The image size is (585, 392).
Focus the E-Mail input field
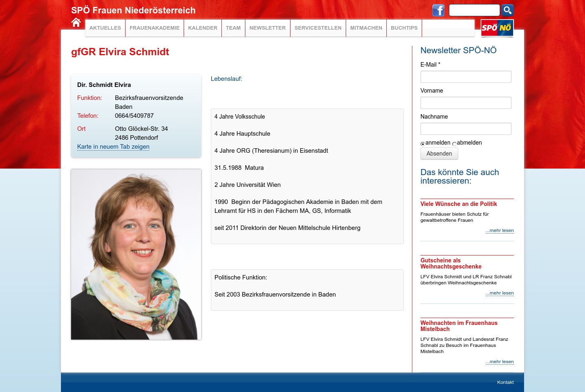tap(466, 77)
